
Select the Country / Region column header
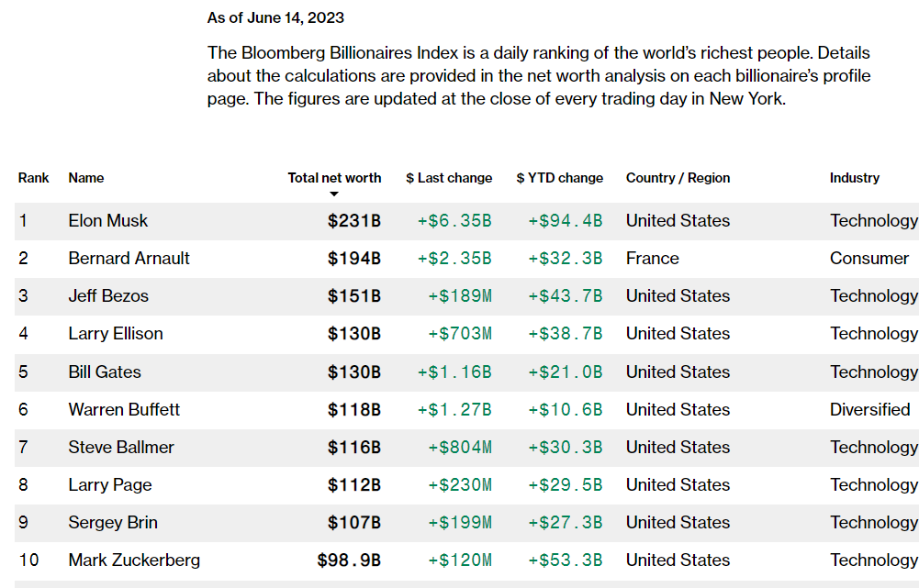678,178
